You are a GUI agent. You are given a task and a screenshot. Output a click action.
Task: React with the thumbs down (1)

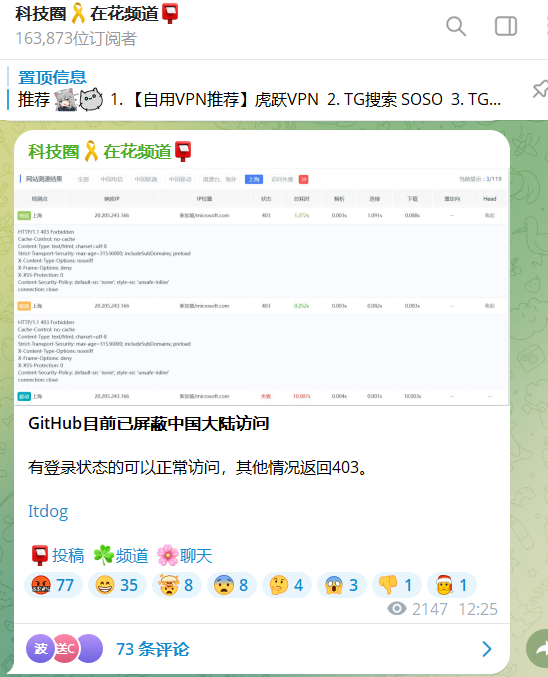[396, 585]
